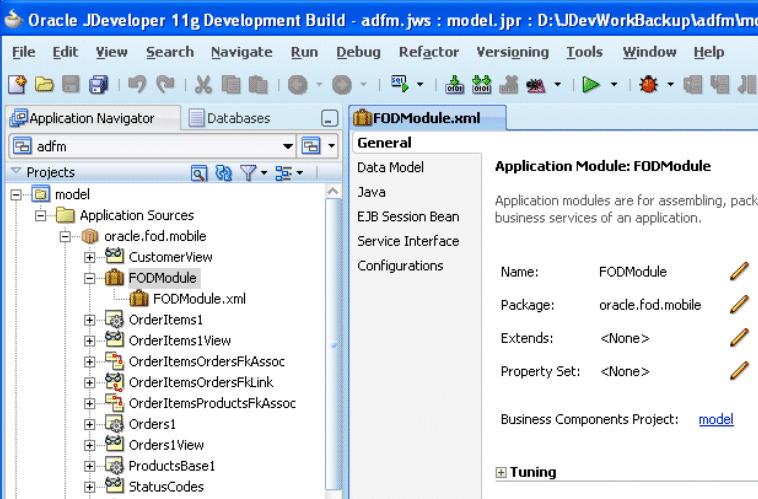Click the Save toolbar icon
Screen dimensions: 758x499
[71, 85]
